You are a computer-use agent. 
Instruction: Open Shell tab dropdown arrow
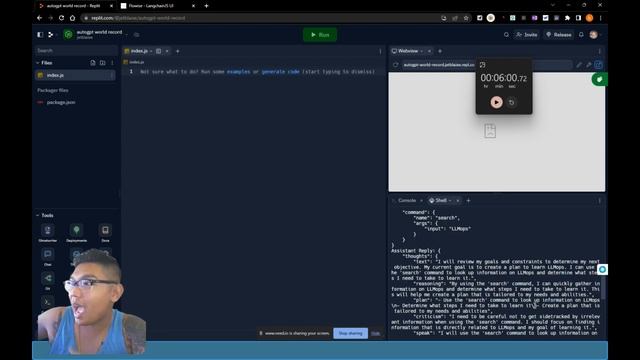(x=450, y=200)
